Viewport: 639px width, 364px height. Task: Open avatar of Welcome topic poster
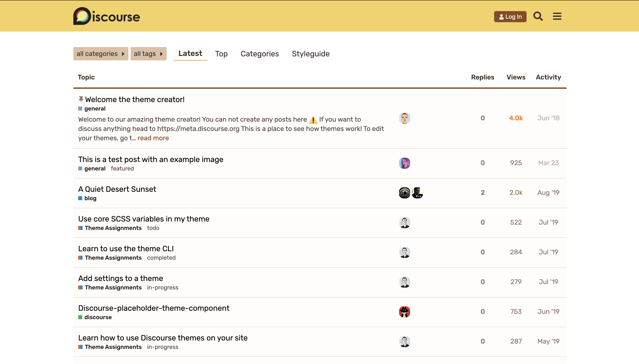[404, 118]
